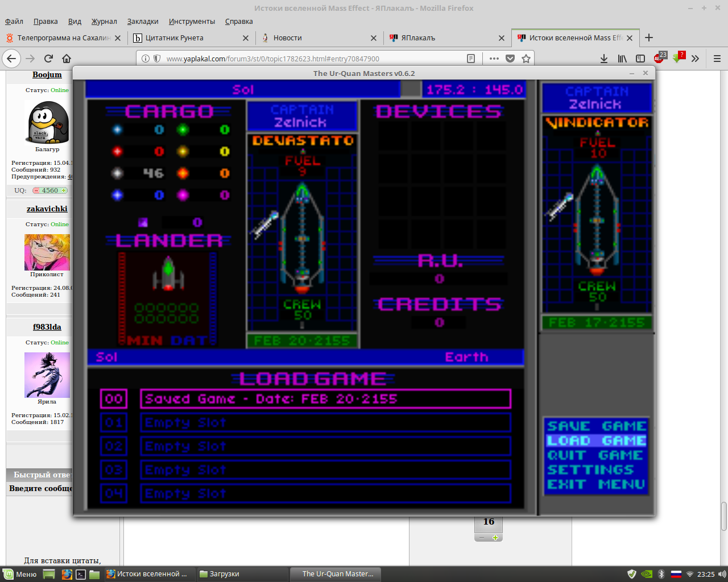Click Boojum's penguin avatar
This screenshot has height=582, width=728.
[x=48, y=122]
